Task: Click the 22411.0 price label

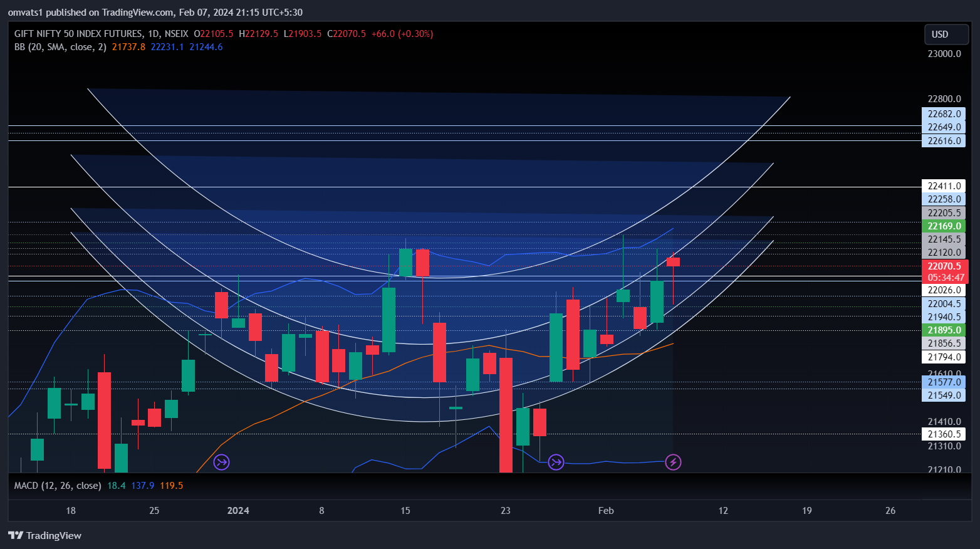Action: (x=944, y=186)
